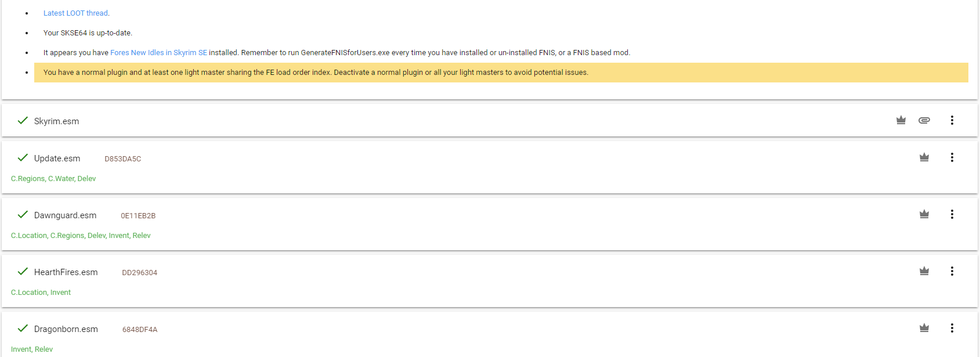Click the green checkmark next to Dawnguard.esm
The image size is (980, 357).
[23, 215]
